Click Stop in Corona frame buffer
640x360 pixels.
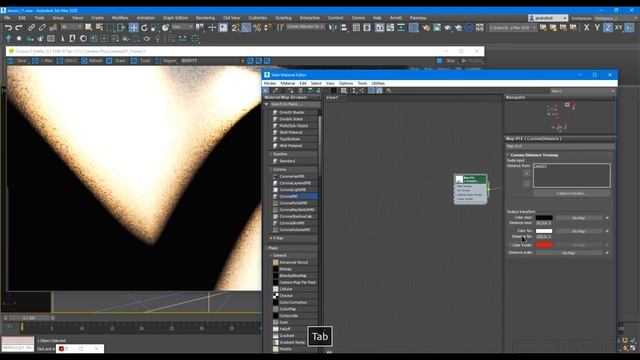click(447, 60)
